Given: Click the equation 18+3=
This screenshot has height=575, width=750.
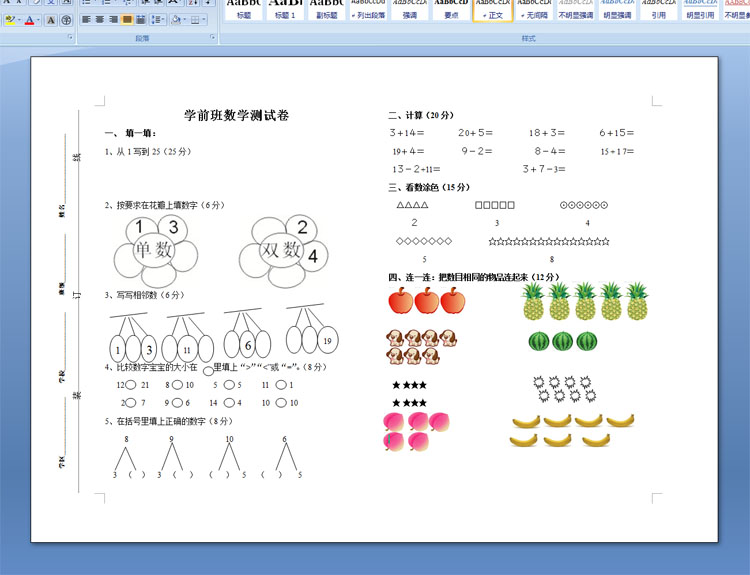Looking at the screenshot, I should (x=547, y=133).
